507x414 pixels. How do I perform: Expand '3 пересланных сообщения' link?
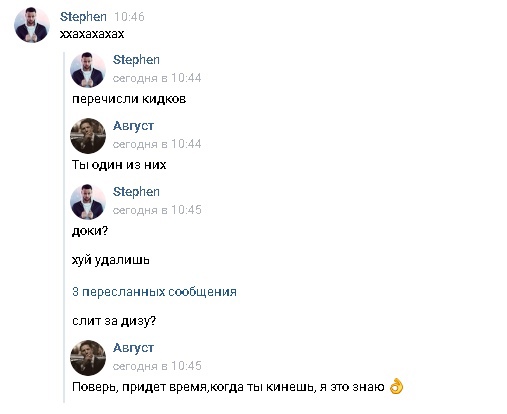coord(154,292)
